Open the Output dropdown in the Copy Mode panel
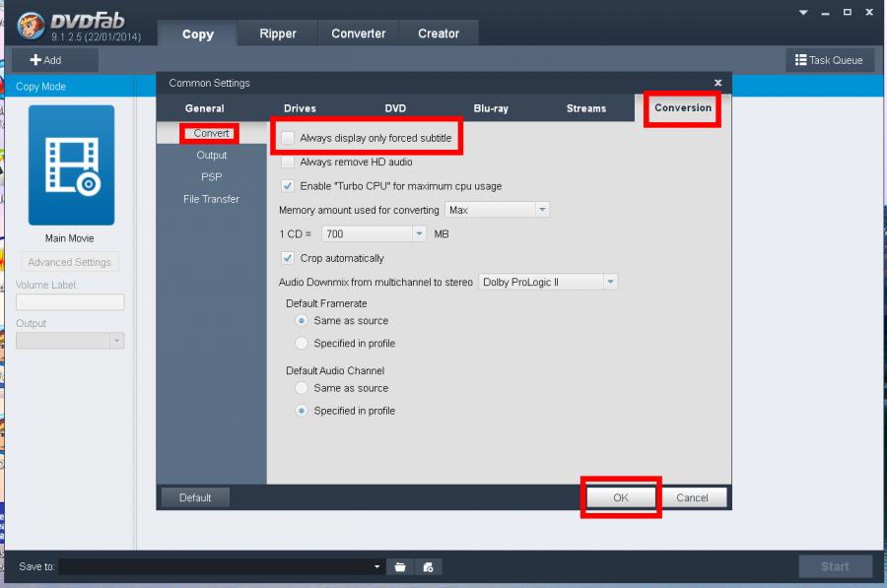 117,341
